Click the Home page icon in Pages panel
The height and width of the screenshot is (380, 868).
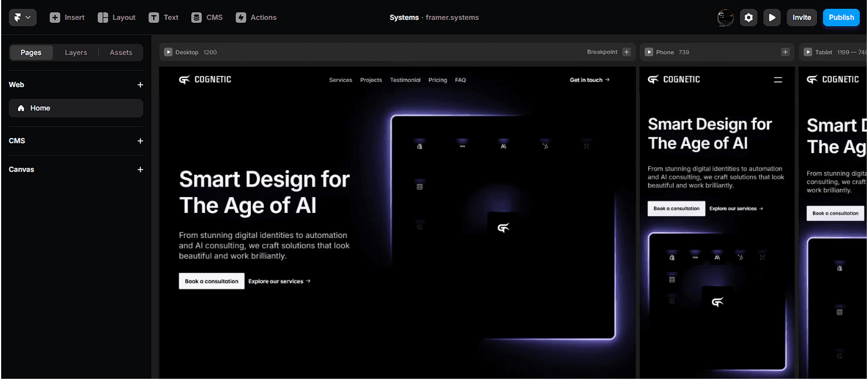coord(22,108)
